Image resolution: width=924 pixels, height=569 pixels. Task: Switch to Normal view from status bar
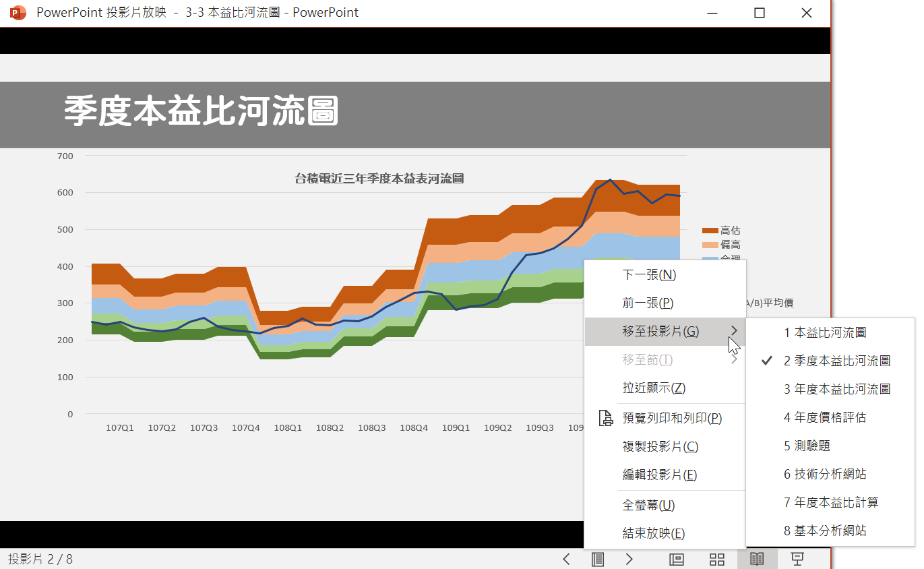tap(676, 559)
